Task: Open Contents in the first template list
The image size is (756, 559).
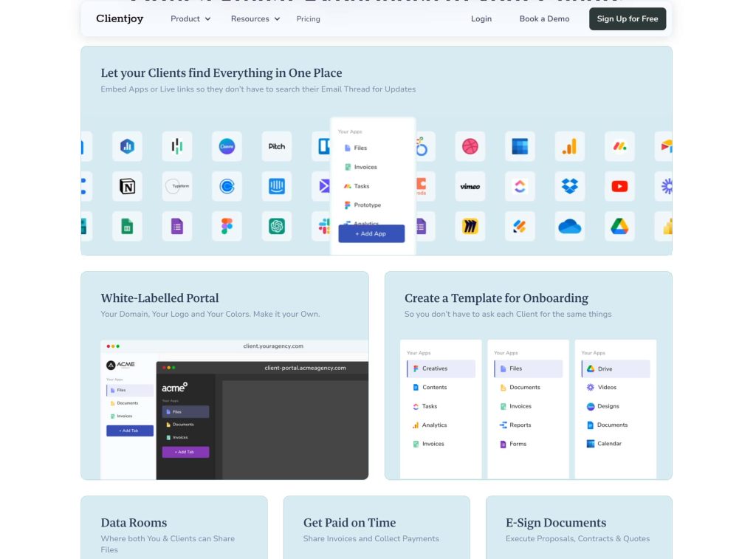Action: pyautogui.click(x=430, y=387)
